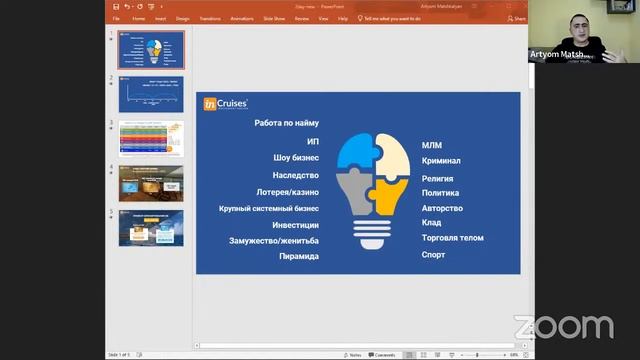The height and width of the screenshot is (360, 640).
Task: Select slide 4 thumbnail with room photo
Action: (151, 184)
